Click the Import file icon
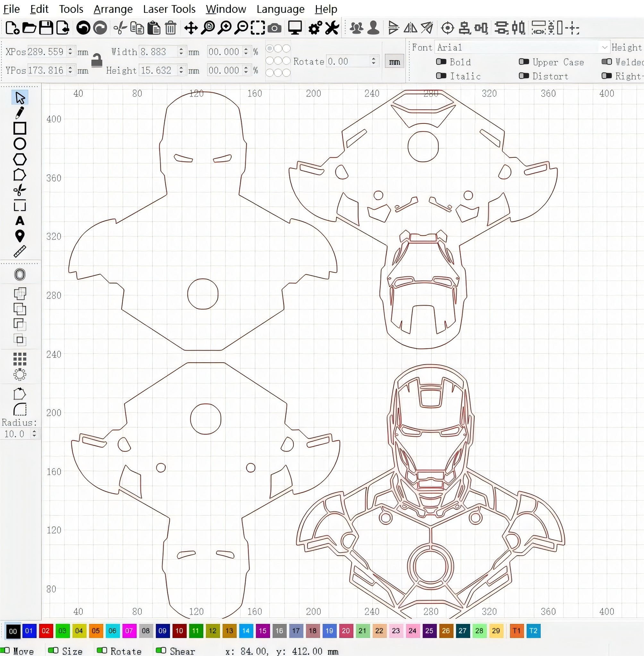The height and width of the screenshot is (656, 644). (63, 28)
